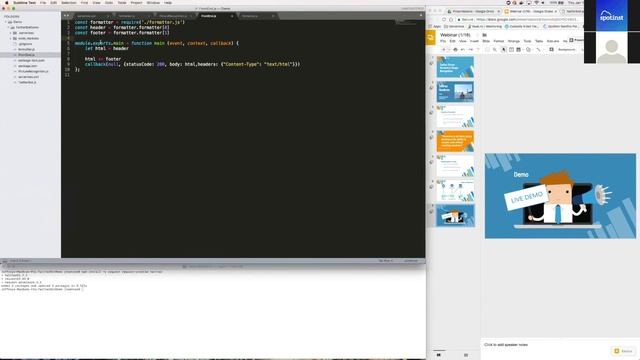Image resolution: width=640 pixels, height=360 pixels.
Task: Close the FrontEnd.js tab
Action: click(232, 16)
